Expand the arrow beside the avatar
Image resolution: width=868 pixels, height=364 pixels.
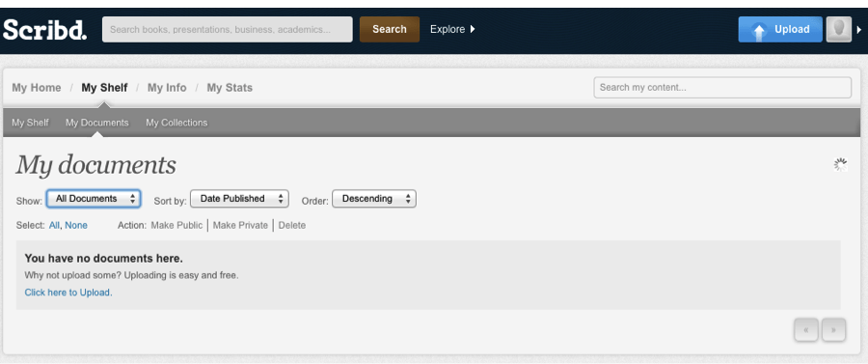tap(859, 30)
